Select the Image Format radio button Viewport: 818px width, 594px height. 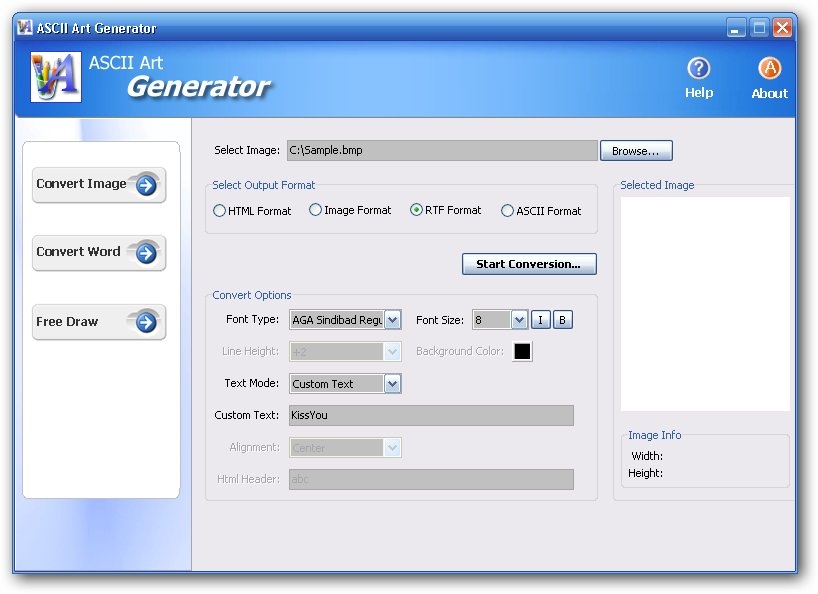coord(315,210)
